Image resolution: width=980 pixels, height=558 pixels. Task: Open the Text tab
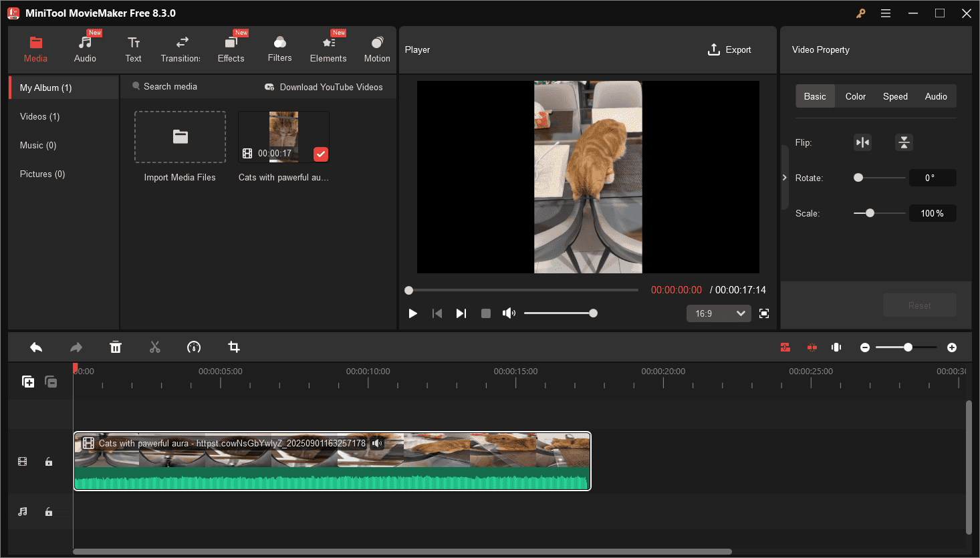[134, 50]
